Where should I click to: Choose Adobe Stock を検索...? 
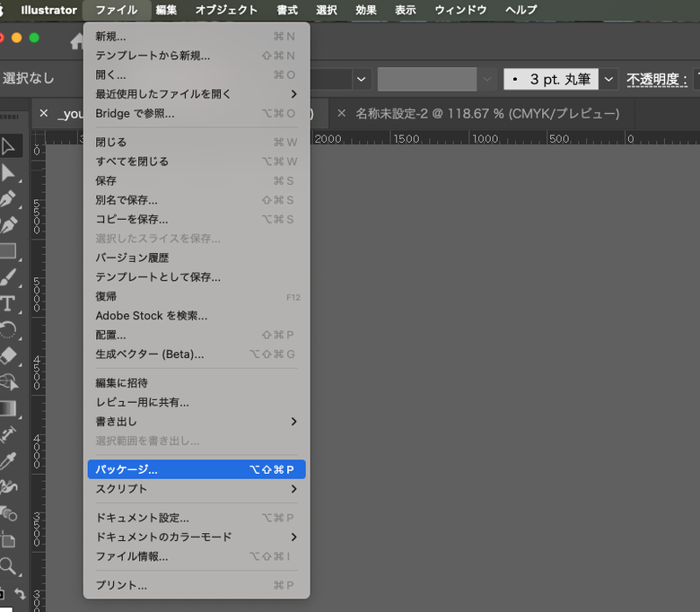tap(197, 316)
